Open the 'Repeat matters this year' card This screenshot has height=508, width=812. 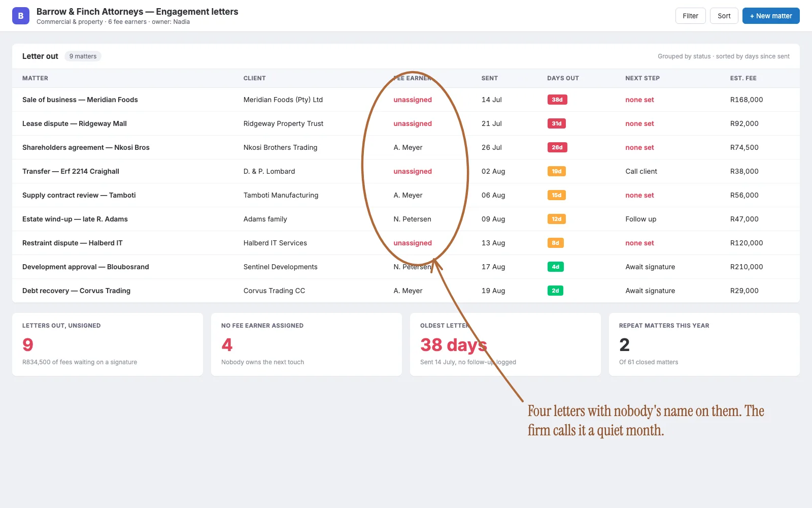[x=704, y=344]
